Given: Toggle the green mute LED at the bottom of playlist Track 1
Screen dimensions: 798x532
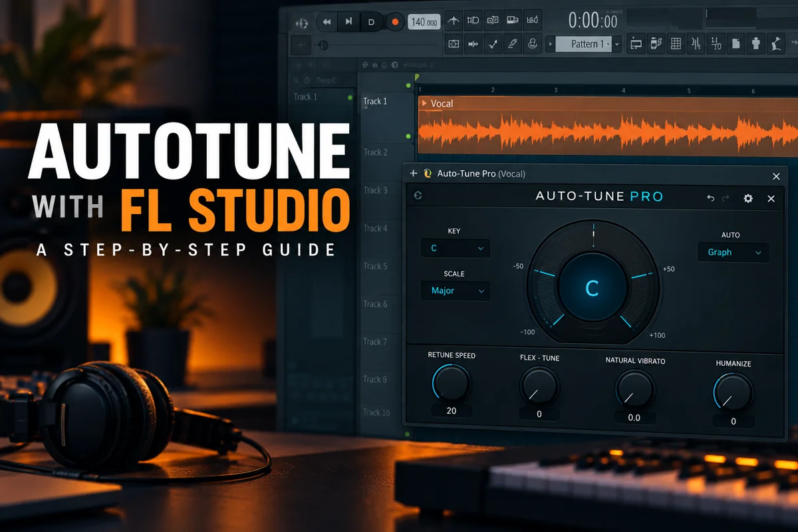Looking at the screenshot, I should 408,136.
